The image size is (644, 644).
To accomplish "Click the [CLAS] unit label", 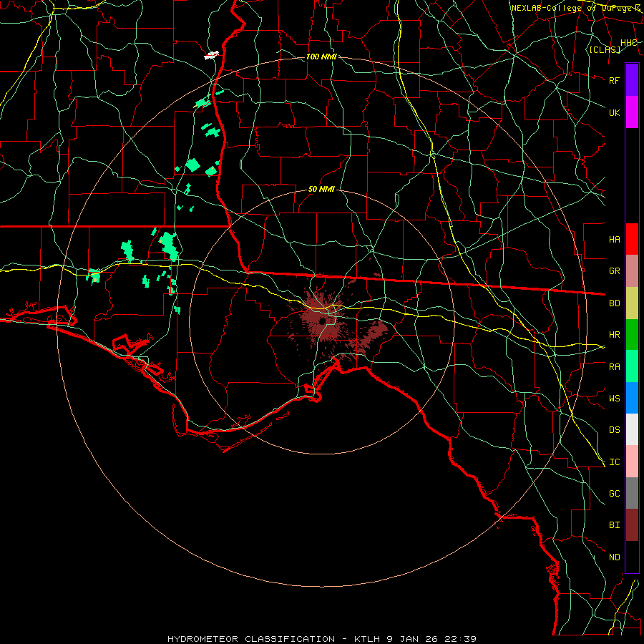I will tap(605, 49).
